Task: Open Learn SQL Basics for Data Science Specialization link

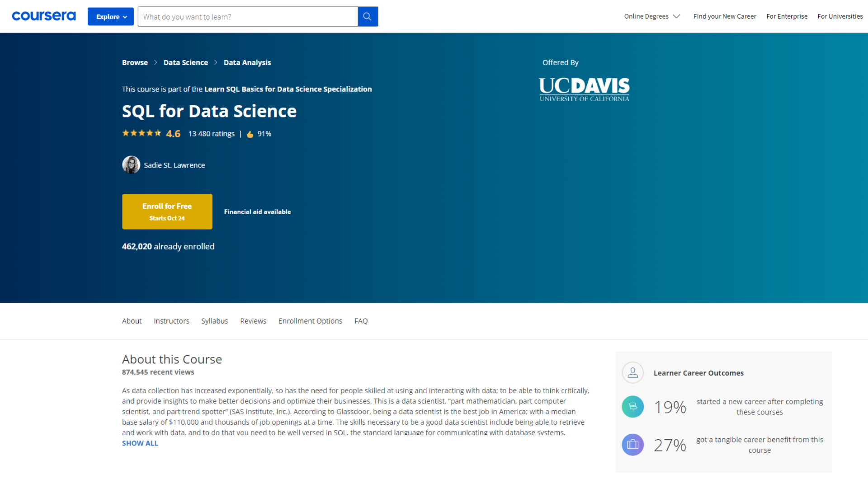Action: 288,89
